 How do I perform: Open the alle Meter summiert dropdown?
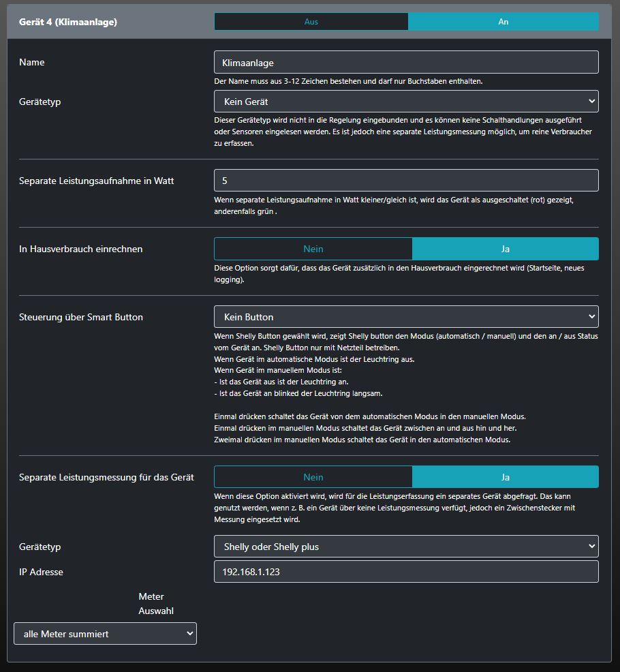click(x=105, y=633)
